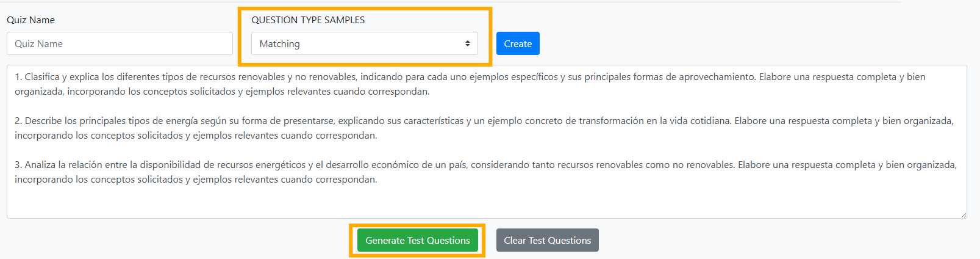Click the QUESTION TYPE SAMPLES label
This screenshot has width=980, height=259.
(x=308, y=20)
